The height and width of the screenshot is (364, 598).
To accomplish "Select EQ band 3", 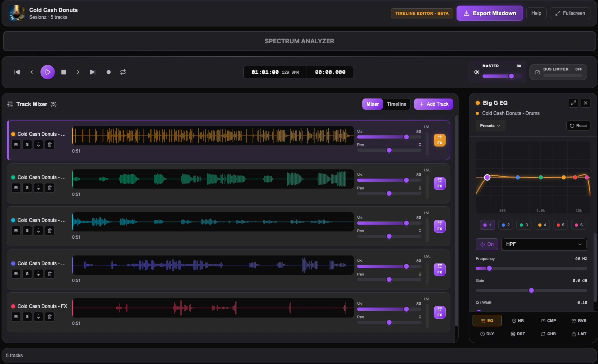I will tap(524, 225).
